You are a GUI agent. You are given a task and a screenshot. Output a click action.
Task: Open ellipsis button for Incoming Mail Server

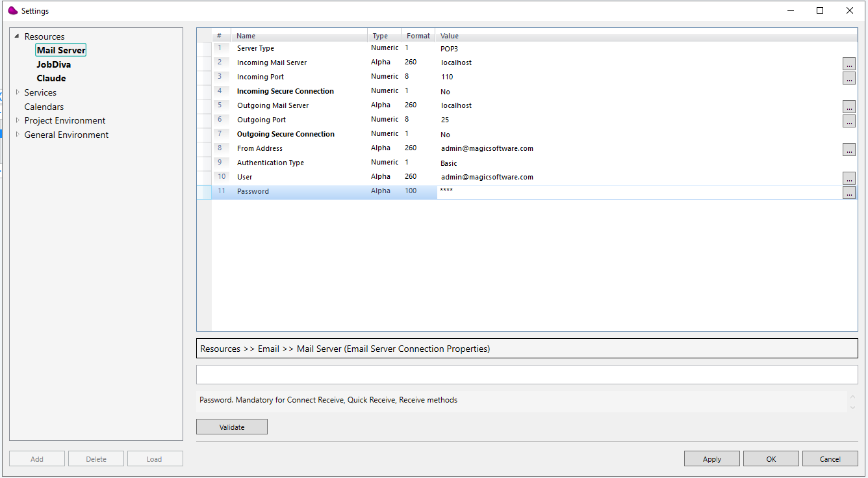point(849,63)
